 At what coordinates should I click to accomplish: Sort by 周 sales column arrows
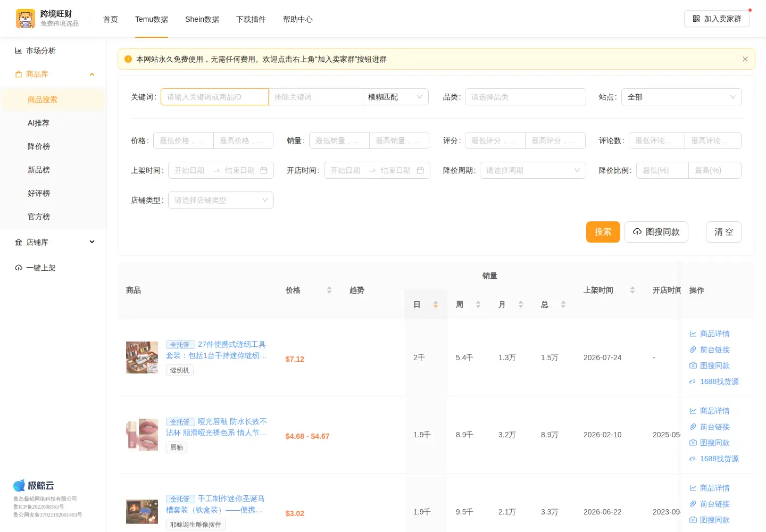click(x=478, y=304)
